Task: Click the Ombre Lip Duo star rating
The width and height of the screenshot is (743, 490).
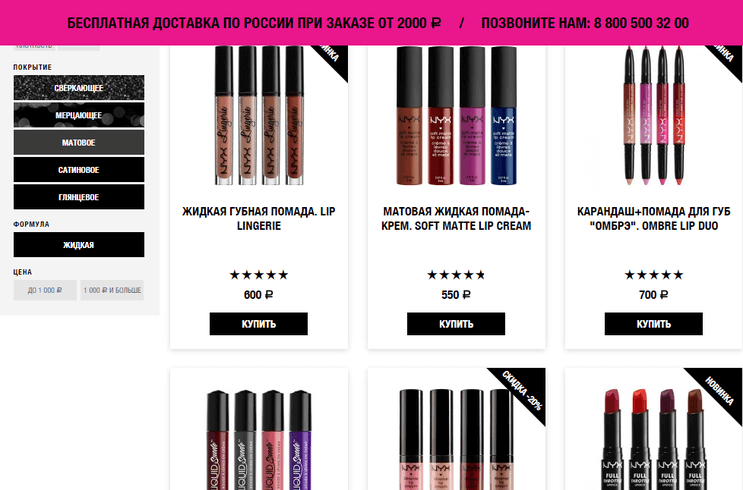Action: 653,275
